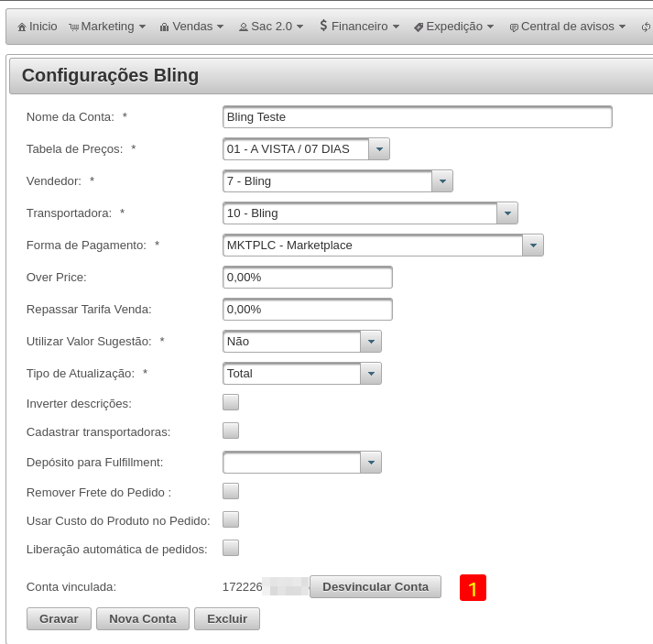Open the Financeiro menu
Image resolution: width=653 pixels, height=644 pixels.
click(x=359, y=27)
